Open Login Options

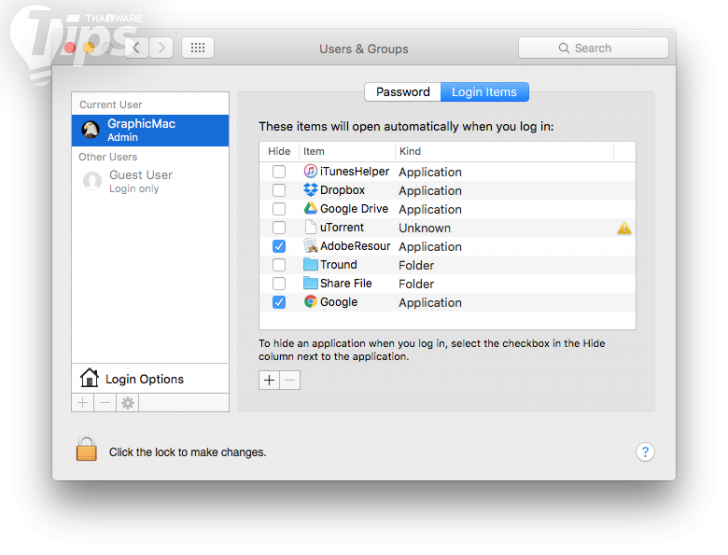pos(150,379)
